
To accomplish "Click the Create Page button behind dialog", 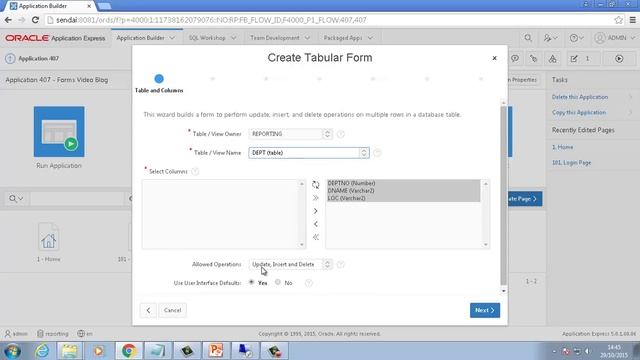I will click(x=525, y=199).
